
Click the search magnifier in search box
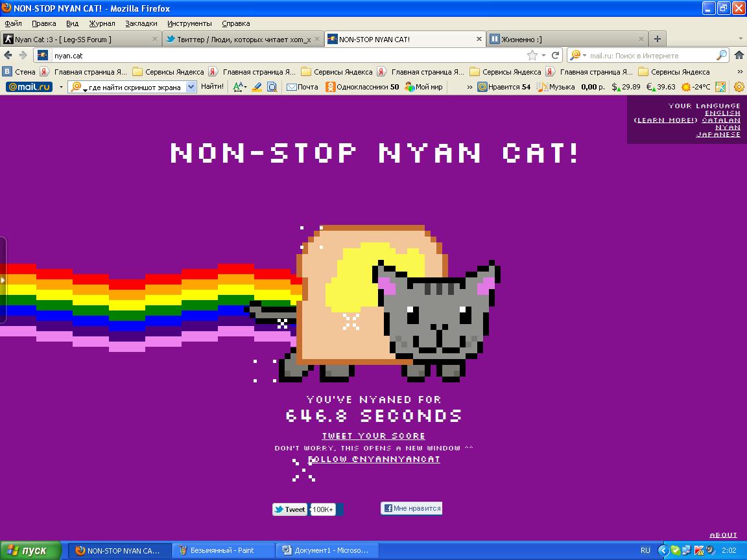click(722, 55)
